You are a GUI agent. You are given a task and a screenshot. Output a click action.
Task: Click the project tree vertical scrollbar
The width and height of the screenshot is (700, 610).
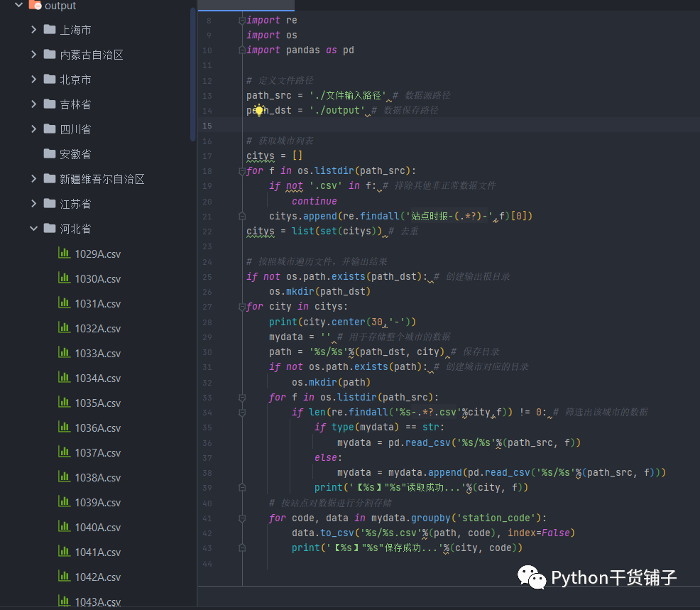(193, 75)
